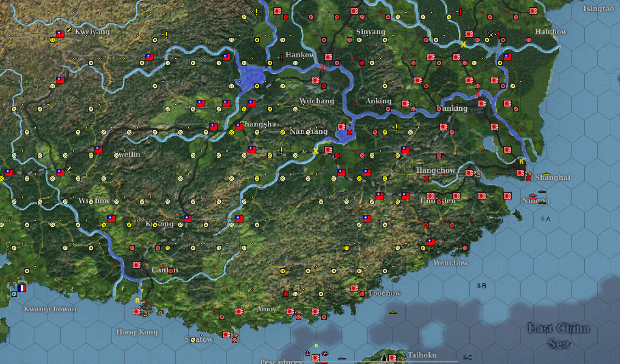The width and height of the screenshot is (620, 364).
Task: Click the orange ship silhouette south of the Pescadores
Action: click(342, 359)
